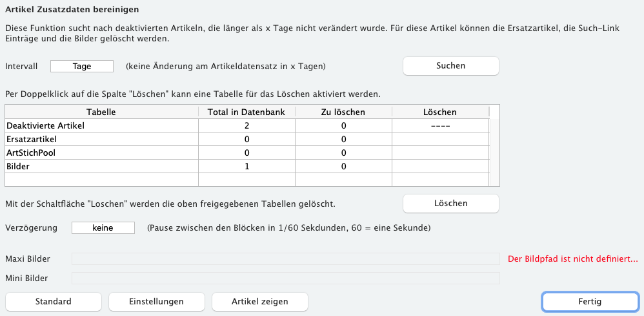Image resolution: width=644 pixels, height=316 pixels.
Task: Click the Fertig button
Action: (x=590, y=302)
